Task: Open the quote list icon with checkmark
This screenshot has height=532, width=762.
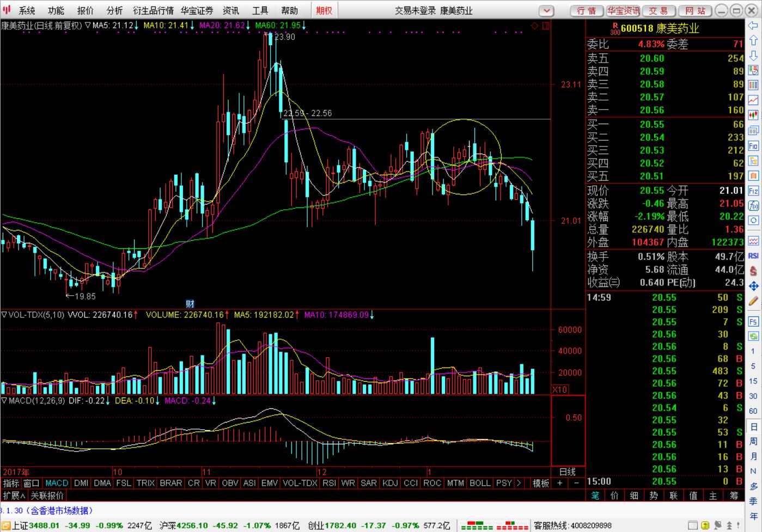Action: 753,70
